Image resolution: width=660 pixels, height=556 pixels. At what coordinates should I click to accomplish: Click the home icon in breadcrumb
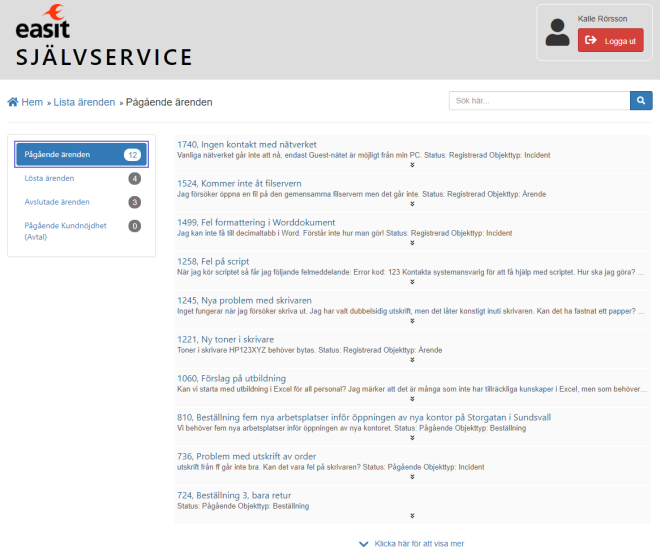[x=13, y=102]
